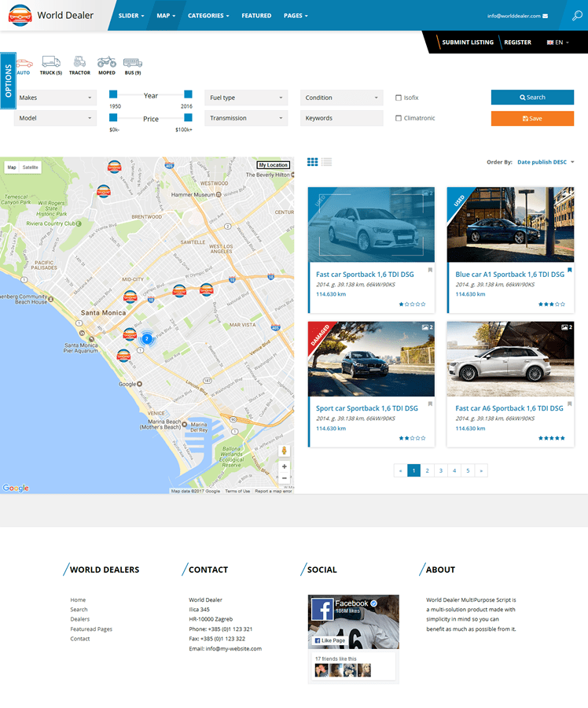Click the email envelope icon in header

click(x=545, y=16)
